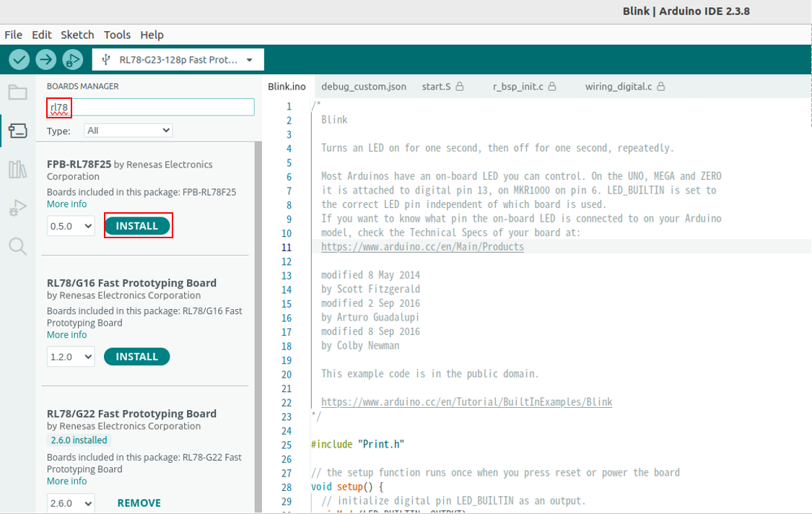Open the Sketch menu

[x=77, y=34]
